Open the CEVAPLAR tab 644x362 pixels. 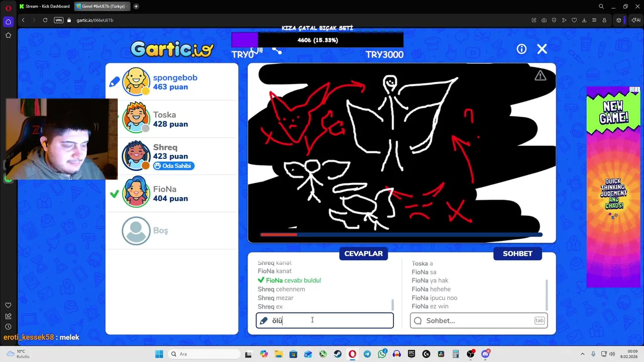coord(364,253)
